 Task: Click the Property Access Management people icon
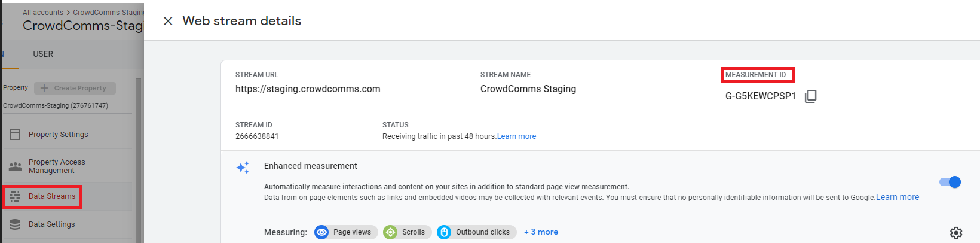(15, 166)
